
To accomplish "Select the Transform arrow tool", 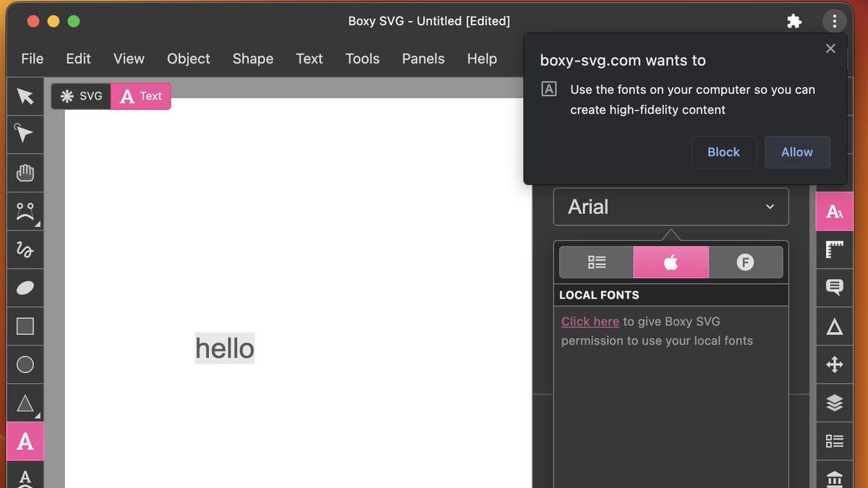I will coord(25,96).
